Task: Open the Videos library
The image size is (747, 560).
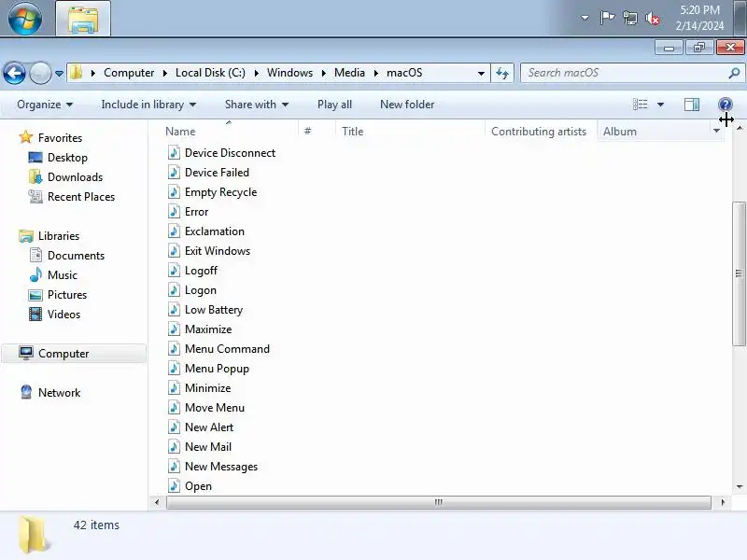Action: (x=63, y=315)
